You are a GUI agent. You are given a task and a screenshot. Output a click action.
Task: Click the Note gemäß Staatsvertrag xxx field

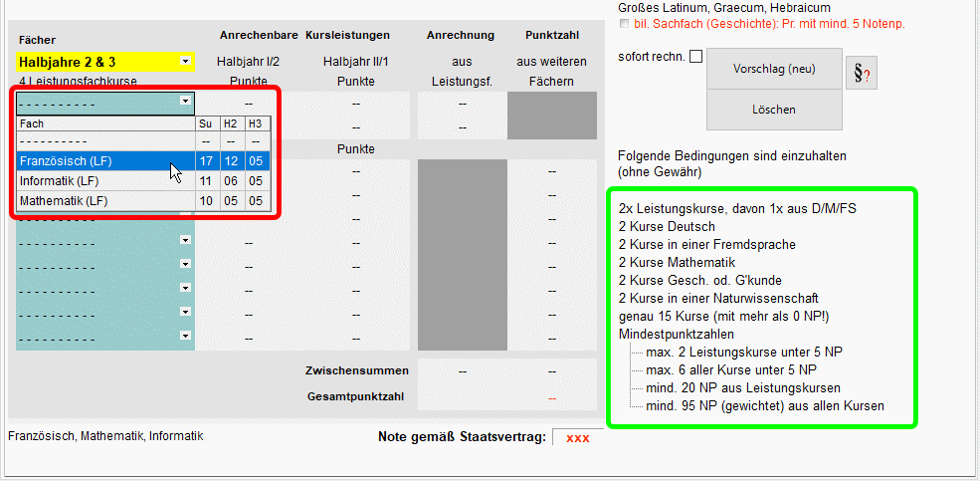(577, 438)
